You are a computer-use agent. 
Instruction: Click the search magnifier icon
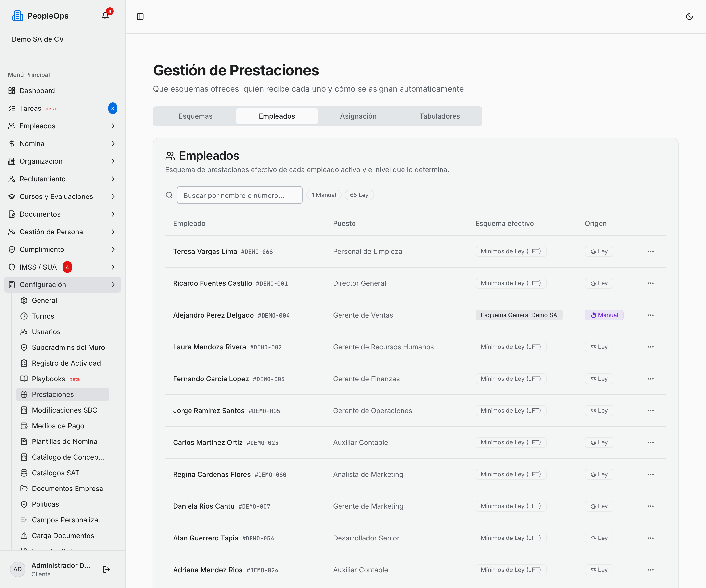click(169, 195)
